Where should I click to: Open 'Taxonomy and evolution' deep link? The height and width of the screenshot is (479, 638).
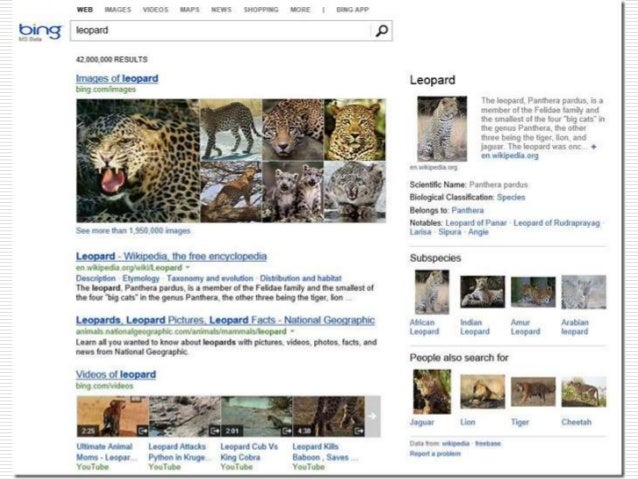[x=210, y=278]
